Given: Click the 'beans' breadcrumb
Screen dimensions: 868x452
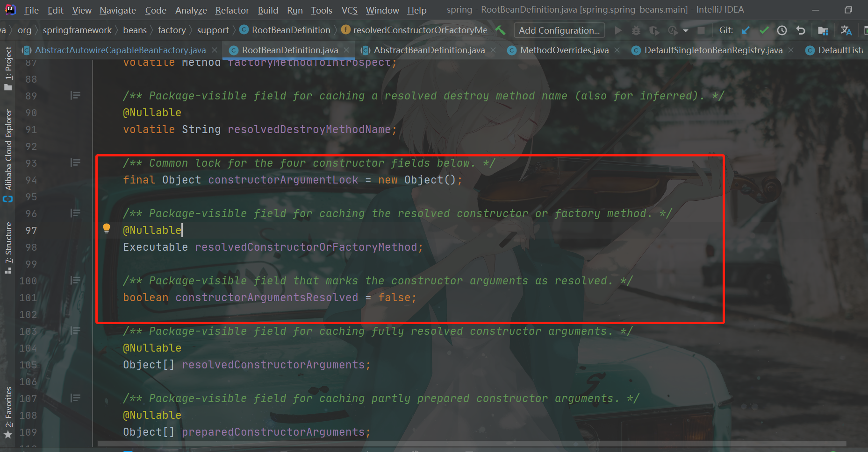Looking at the screenshot, I should point(135,30).
